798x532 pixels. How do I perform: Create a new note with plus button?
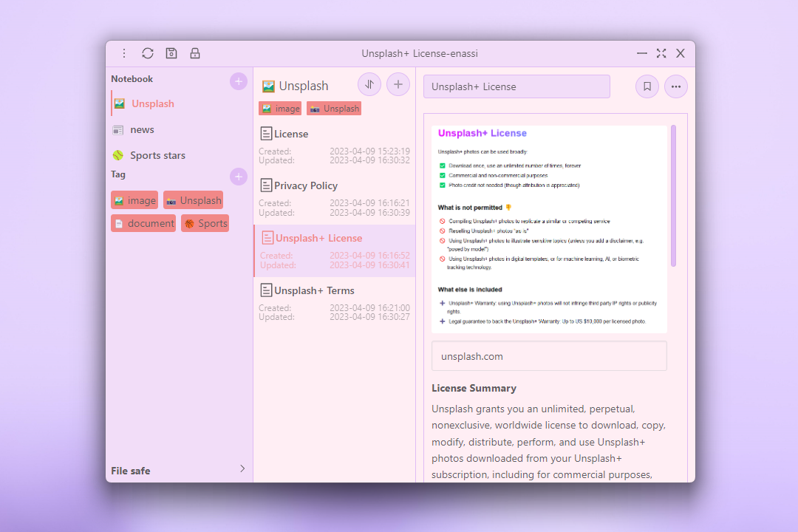pos(398,84)
